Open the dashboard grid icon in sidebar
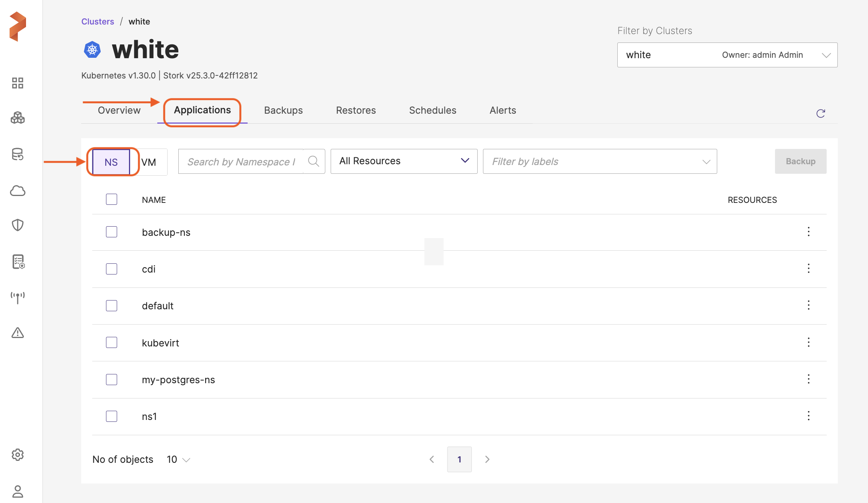 pyautogui.click(x=18, y=83)
